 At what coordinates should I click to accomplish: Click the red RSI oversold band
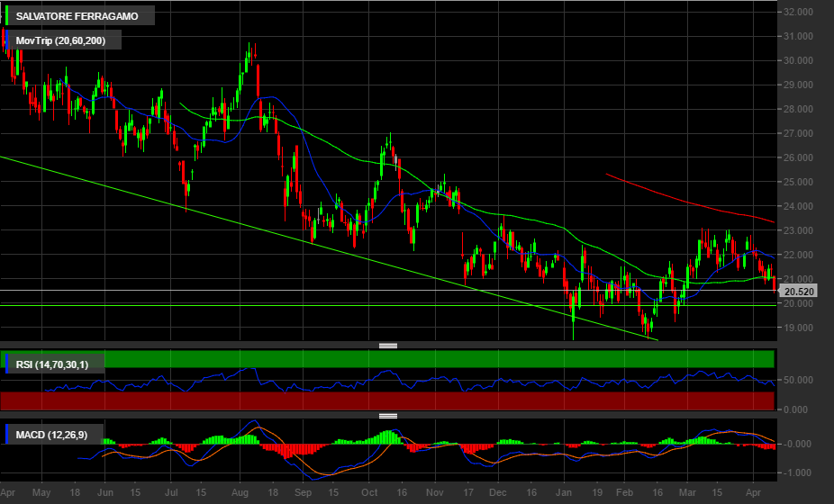(x=432, y=400)
